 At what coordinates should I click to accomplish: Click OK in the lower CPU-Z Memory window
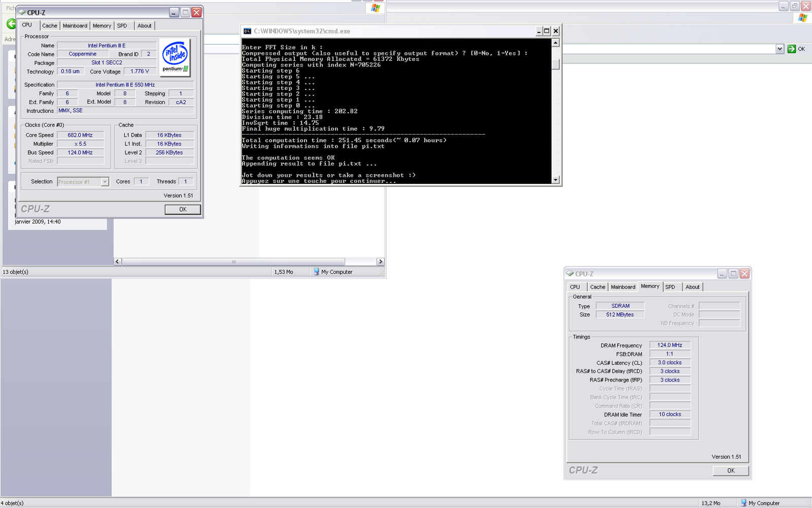731,470
